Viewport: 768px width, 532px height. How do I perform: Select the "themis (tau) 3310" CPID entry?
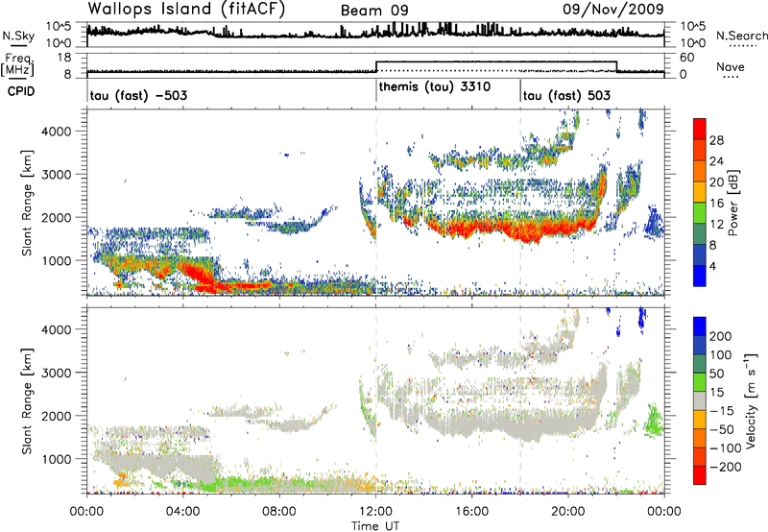tap(435, 86)
